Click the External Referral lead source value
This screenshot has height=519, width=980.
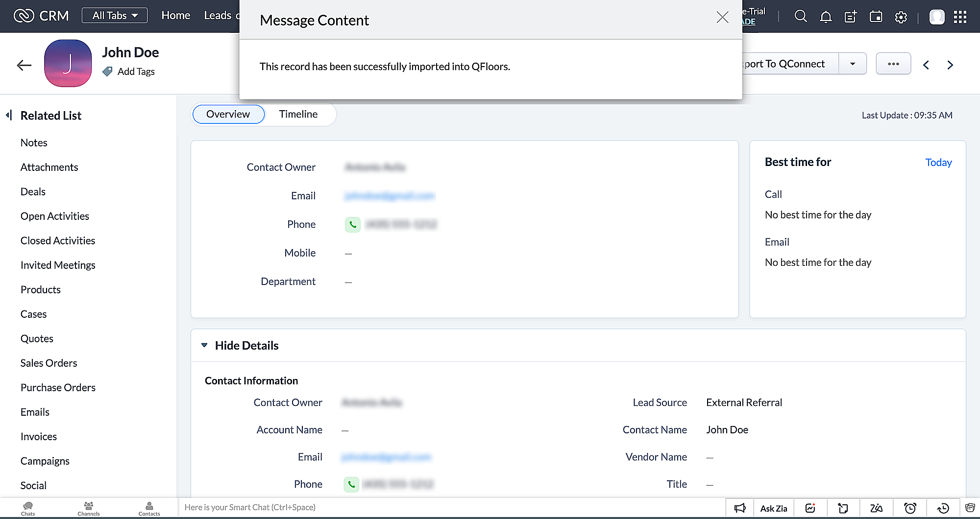pos(744,402)
